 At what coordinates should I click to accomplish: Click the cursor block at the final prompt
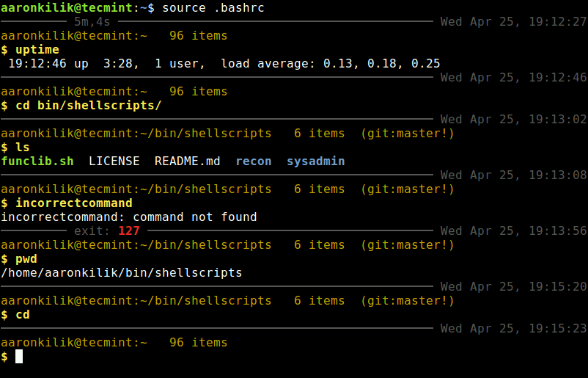tap(20, 356)
